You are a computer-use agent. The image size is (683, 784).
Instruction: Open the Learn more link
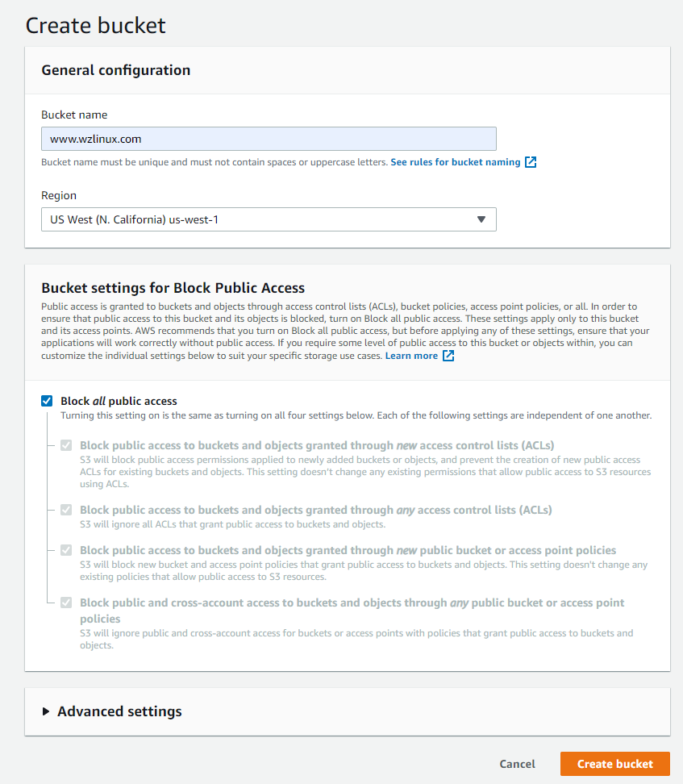[411, 356]
